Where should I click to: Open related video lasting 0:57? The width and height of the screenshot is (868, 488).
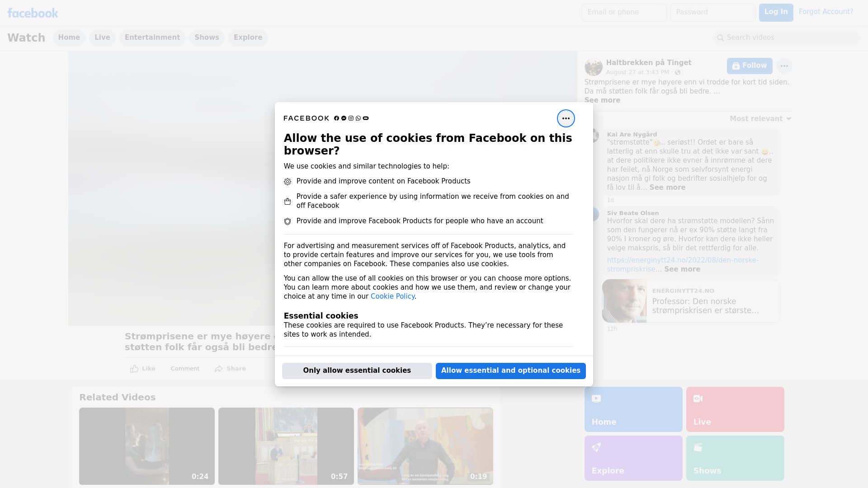click(x=286, y=446)
